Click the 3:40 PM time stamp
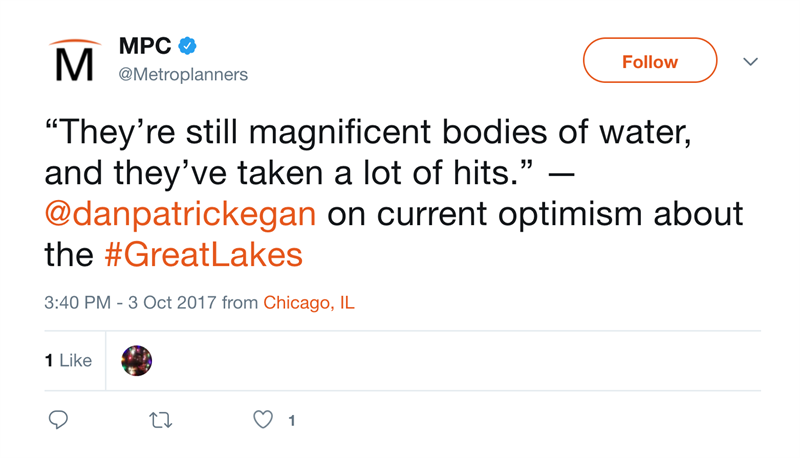Screen dimensions: 800x458 pos(77,303)
